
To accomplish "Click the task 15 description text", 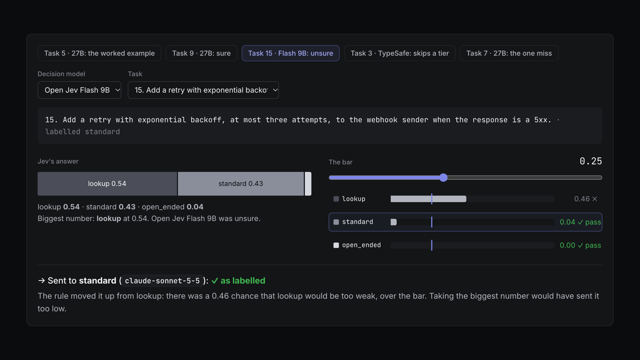I will pyautogui.click(x=298, y=120).
